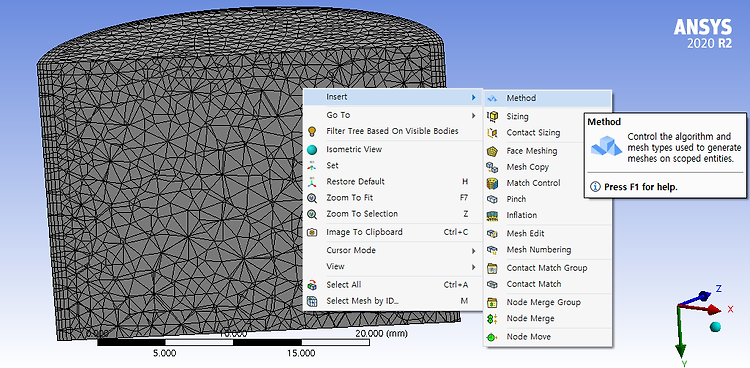Viewport: 750px width, 368px height.
Task: Click the Image To Clipboard camera icon
Action: [312, 232]
